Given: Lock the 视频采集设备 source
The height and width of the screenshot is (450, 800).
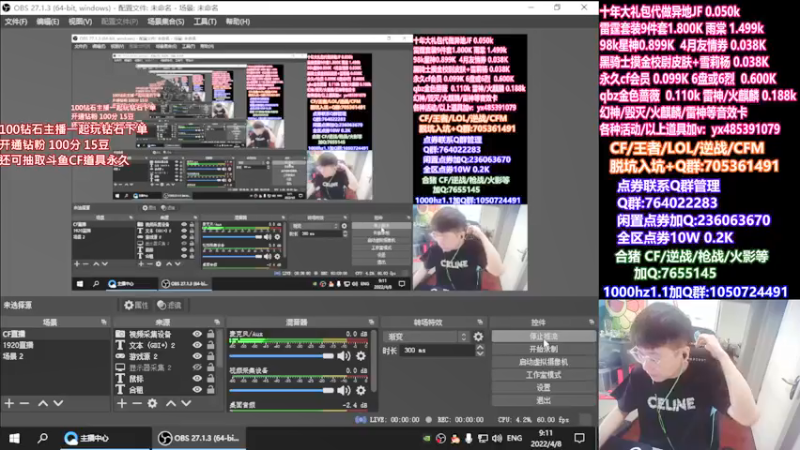Looking at the screenshot, I should pos(210,334).
